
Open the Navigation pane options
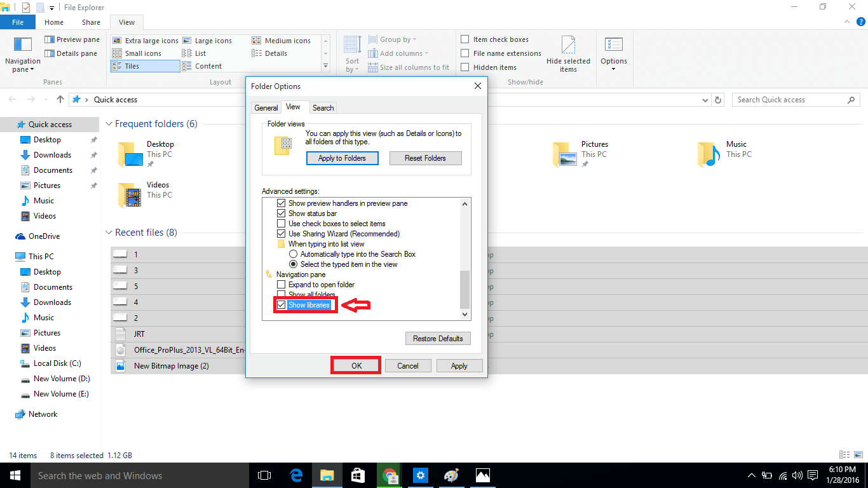(22, 55)
